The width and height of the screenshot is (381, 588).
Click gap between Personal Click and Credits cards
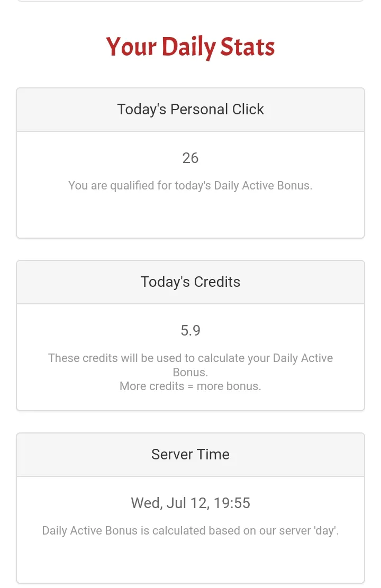click(190, 249)
